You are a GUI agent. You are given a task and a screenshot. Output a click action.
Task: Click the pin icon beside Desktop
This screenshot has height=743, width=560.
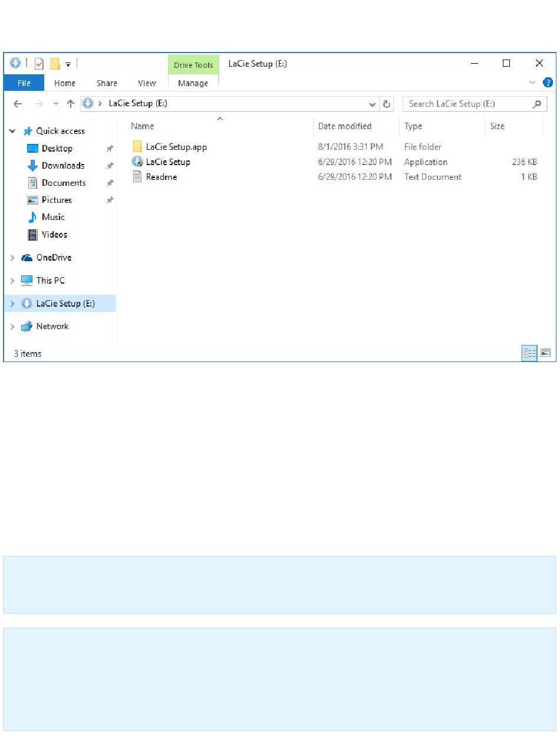pyautogui.click(x=110, y=149)
